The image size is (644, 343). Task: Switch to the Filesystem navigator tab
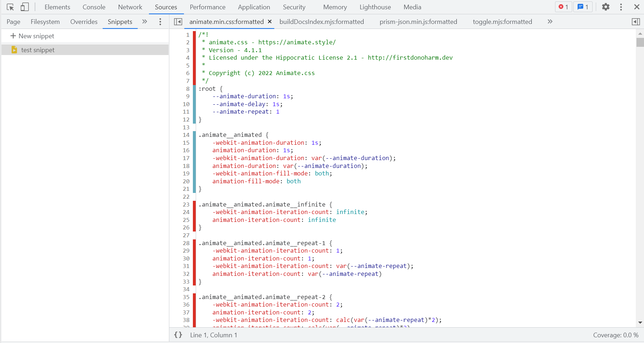pos(45,22)
